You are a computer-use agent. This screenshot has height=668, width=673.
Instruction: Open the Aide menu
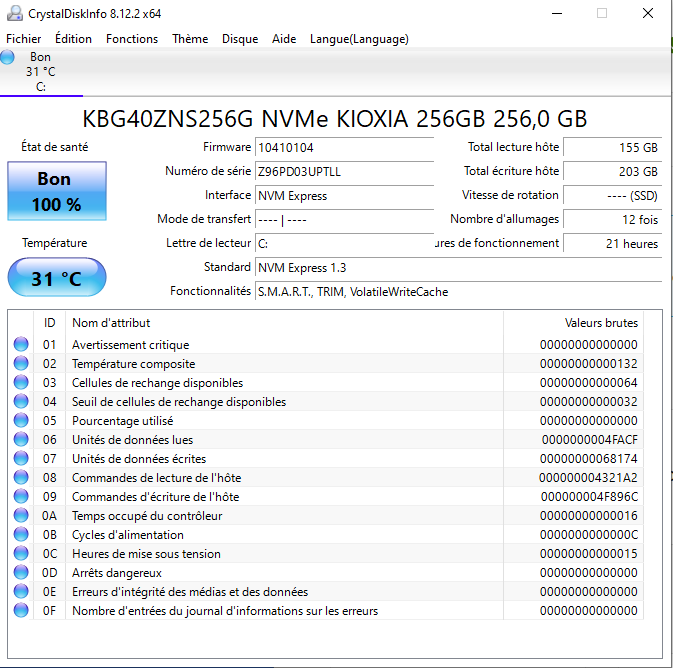point(284,39)
